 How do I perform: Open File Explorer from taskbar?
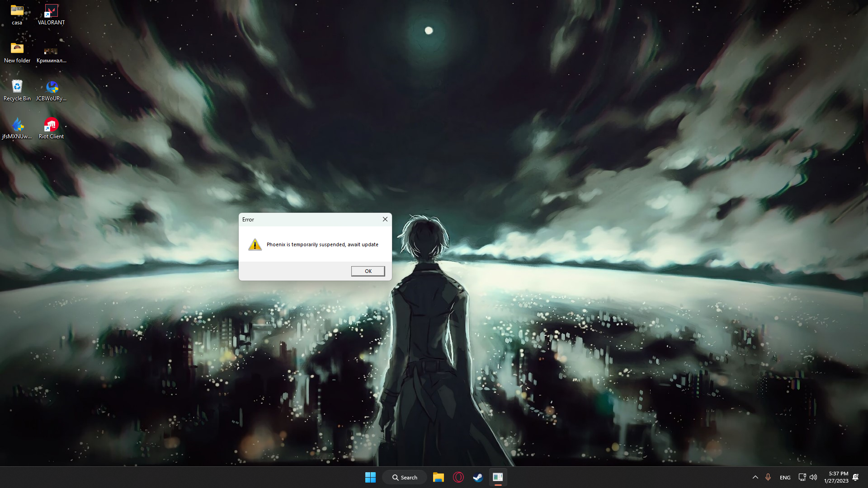point(438,477)
